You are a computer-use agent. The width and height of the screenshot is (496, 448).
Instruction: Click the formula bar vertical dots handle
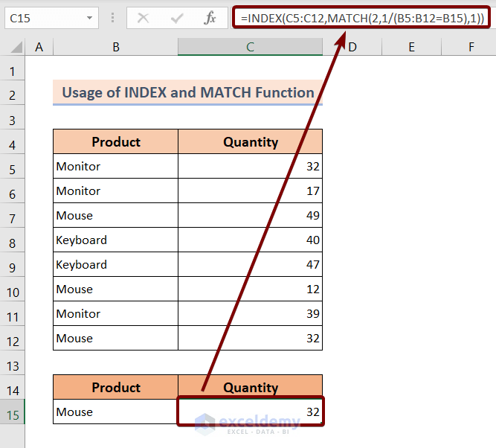[x=112, y=18]
